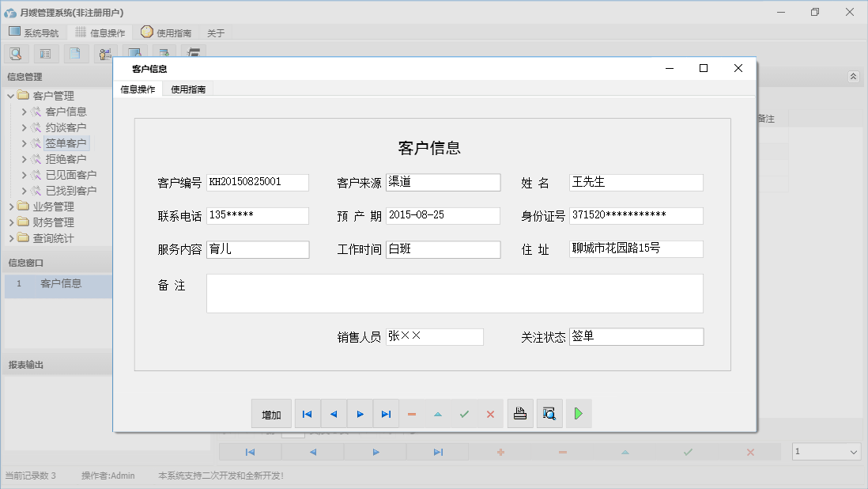The image size is (868, 489).
Task: Confirm changes with the green check icon
Action: pos(464,413)
